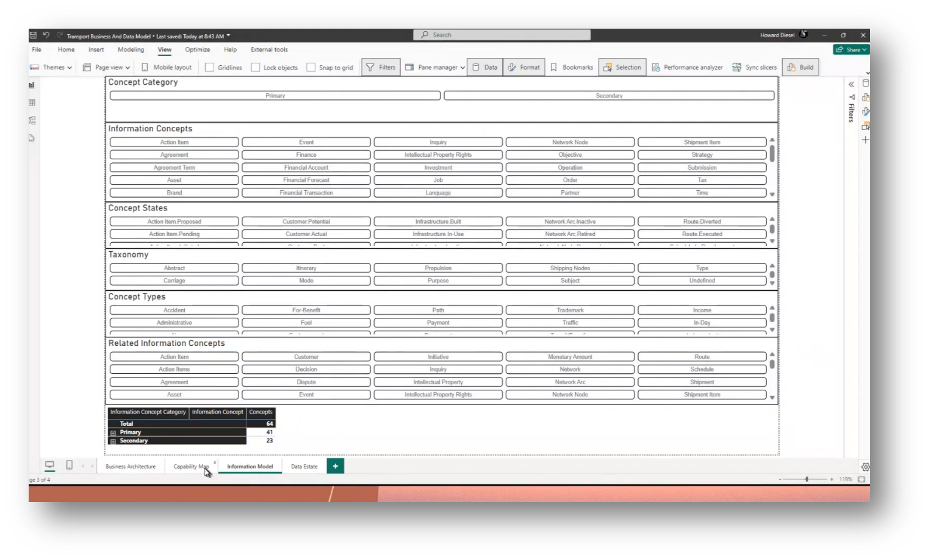This screenshot has height=560, width=928.
Task: Click the Search input field
Action: pyautogui.click(x=502, y=35)
